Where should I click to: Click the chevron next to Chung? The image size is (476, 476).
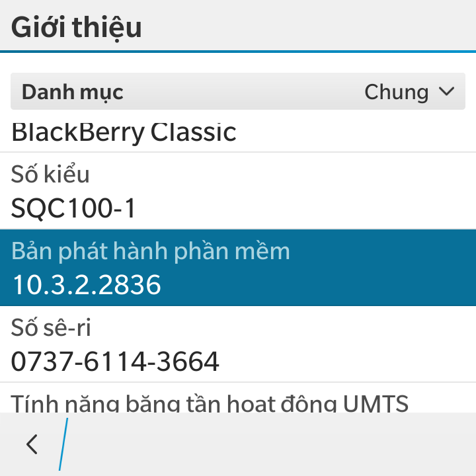coord(447,92)
